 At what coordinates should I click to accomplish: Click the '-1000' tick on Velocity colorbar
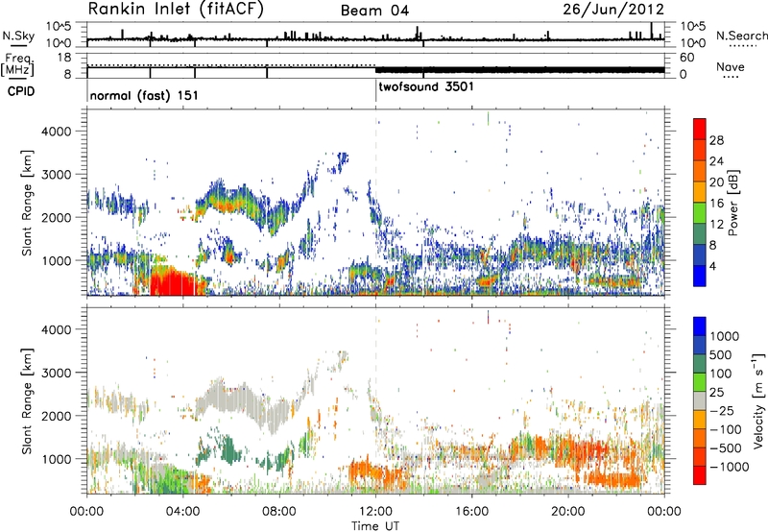point(729,467)
